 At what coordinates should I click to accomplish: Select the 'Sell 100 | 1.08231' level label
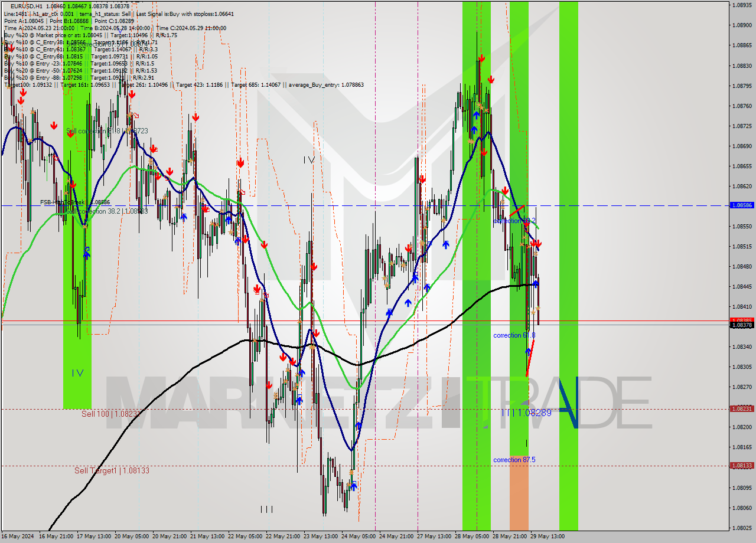pos(110,414)
